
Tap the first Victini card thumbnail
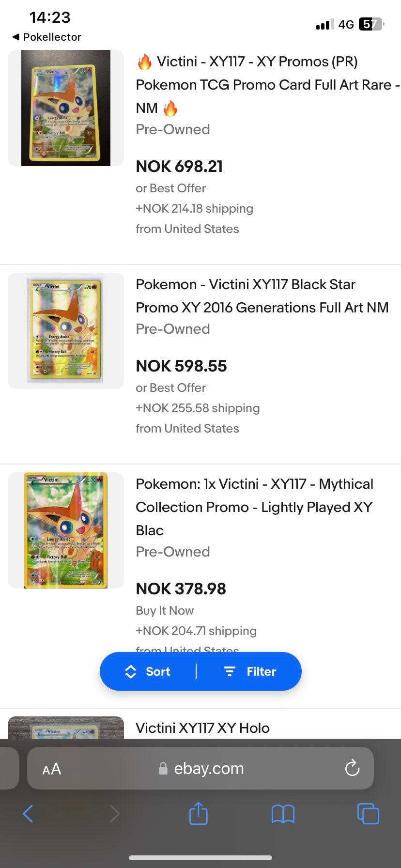coord(66,108)
